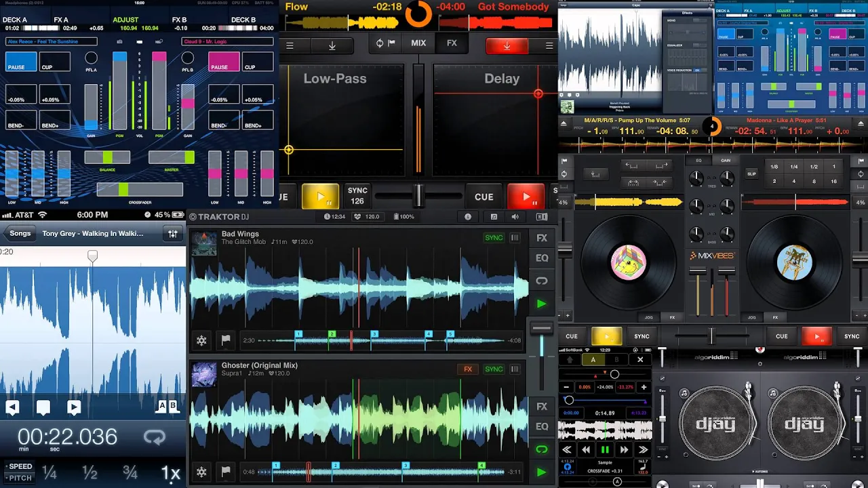This screenshot has width=868, height=488.
Task: Select 1/8 loop size in MixVibes
Action: (774, 167)
